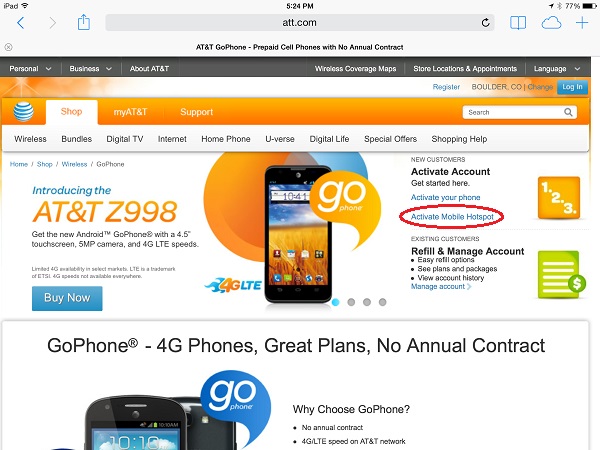Open the Wireless menu item

tap(30, 139)
